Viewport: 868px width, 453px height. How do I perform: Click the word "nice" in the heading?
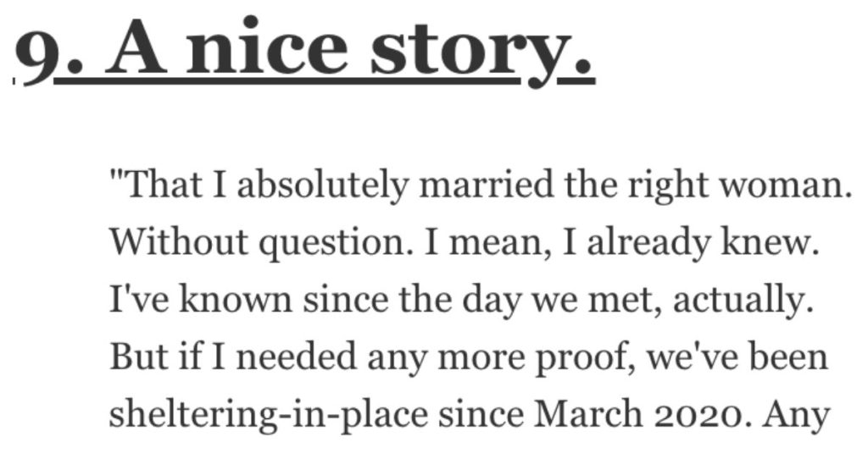click(x=267, y=48)
